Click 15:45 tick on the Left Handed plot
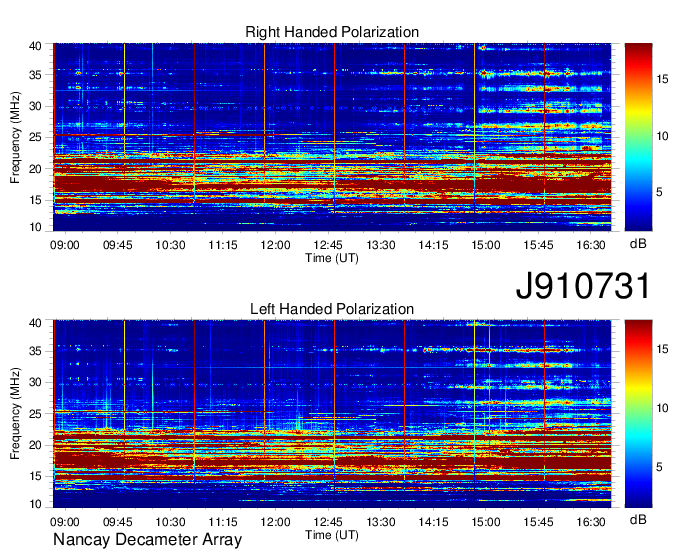This screenshot has height=552, width=680. [x=539, y=522]
